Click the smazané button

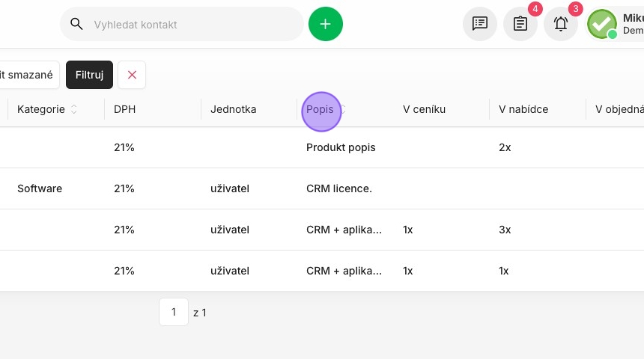click(27, 75)
